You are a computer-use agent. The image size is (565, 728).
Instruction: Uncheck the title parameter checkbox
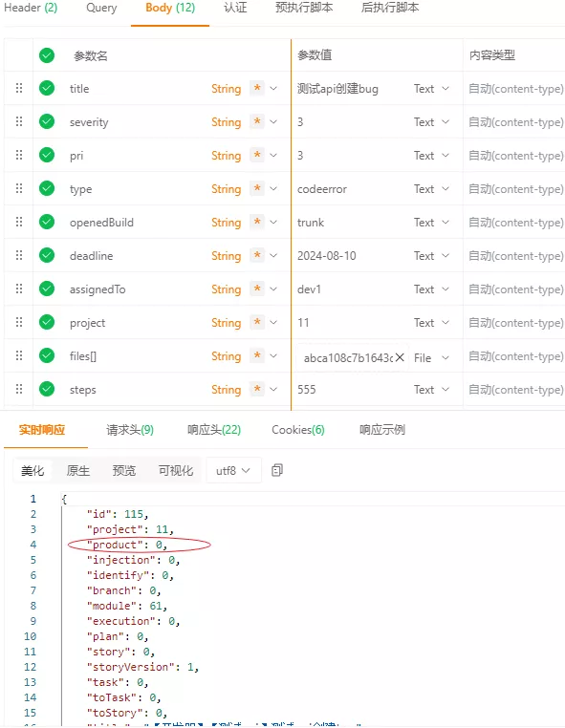(x=47, y=88)
